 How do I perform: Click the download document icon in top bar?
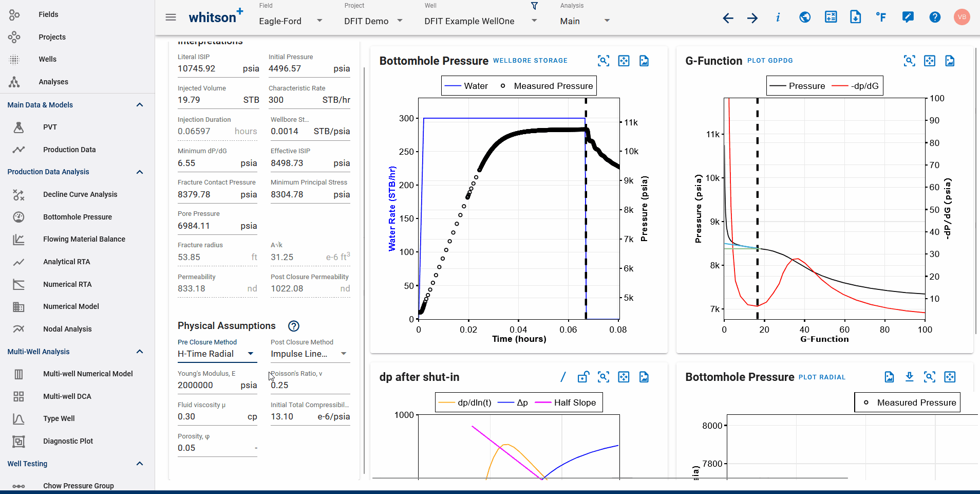(856, 17)
